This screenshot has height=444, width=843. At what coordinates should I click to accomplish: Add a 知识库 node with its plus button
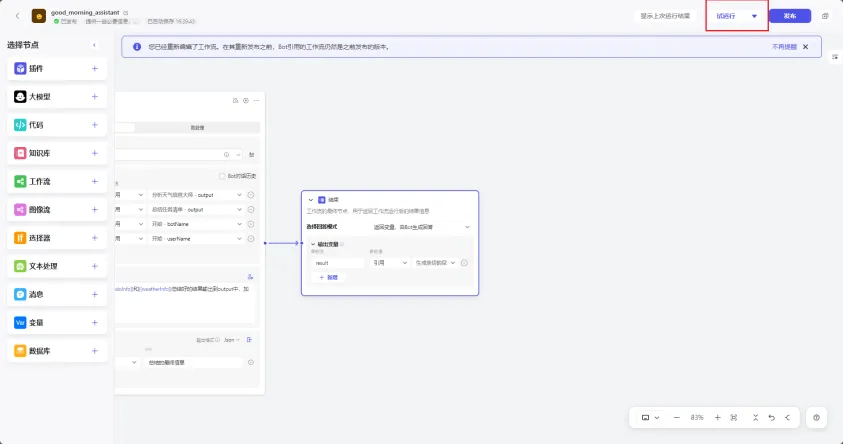pyautogui.click(x=95, y=153)
